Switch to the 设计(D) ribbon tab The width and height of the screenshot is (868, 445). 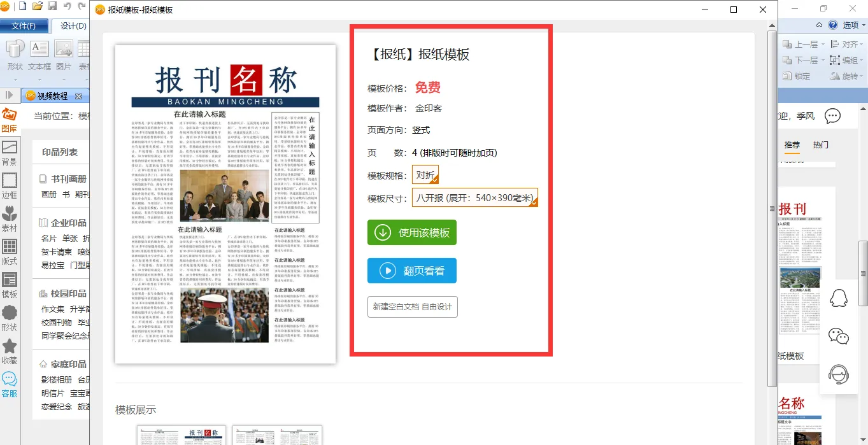pos(73,25)
